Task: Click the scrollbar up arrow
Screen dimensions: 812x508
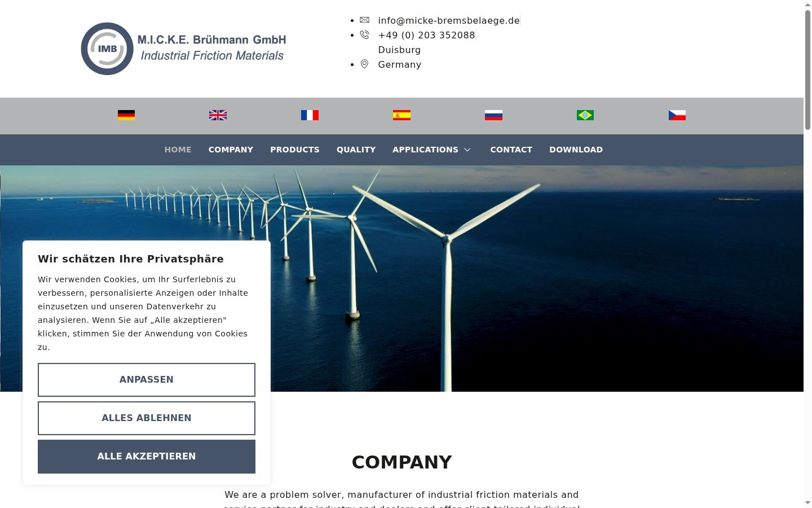Action: pos(807,4)
